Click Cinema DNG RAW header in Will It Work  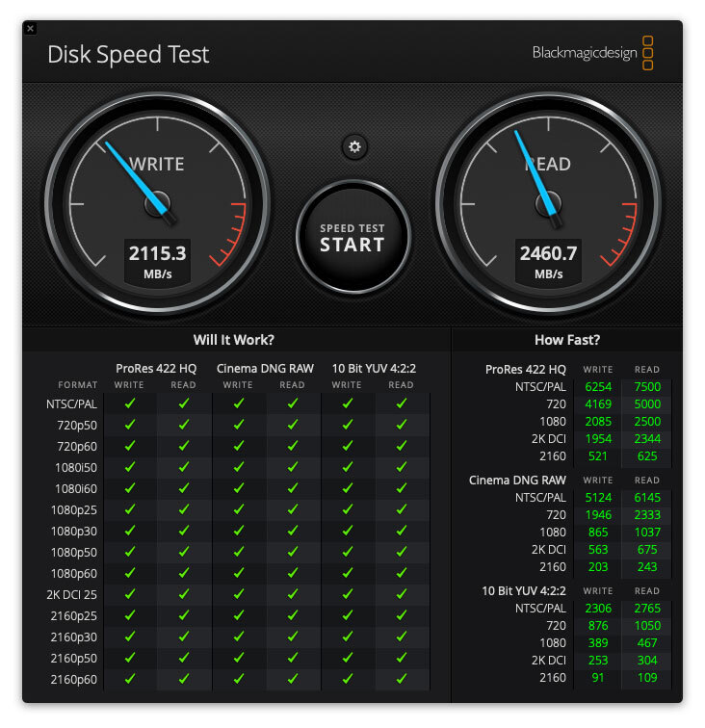(265, 369)
